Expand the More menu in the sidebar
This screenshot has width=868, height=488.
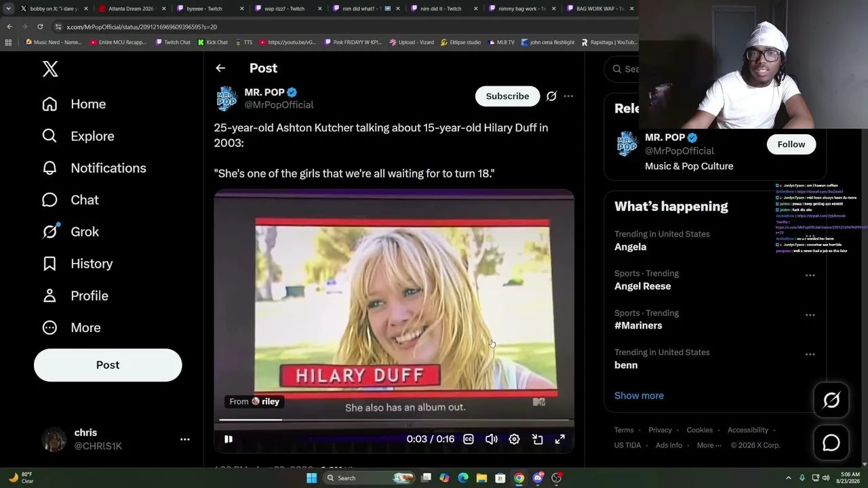(x=71, y=327)
